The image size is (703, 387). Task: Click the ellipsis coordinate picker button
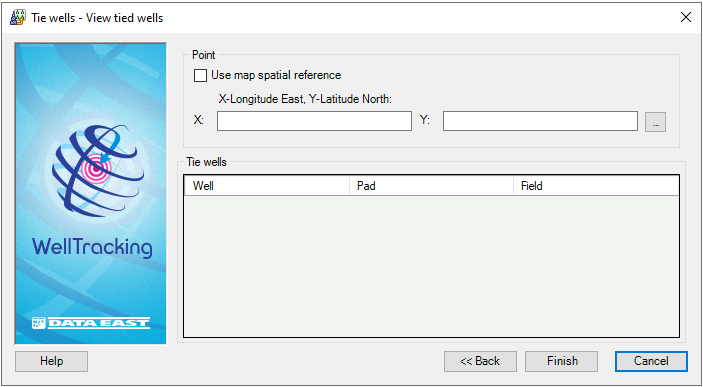[655, 122]
